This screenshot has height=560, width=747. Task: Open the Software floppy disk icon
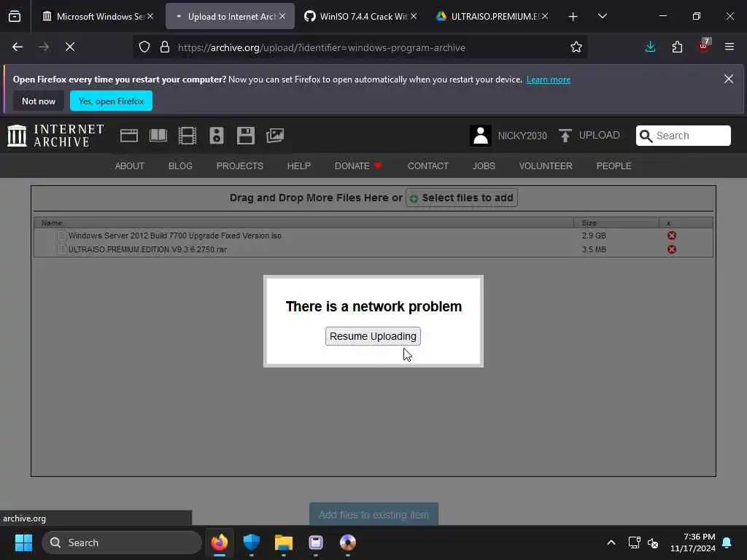point(246,136)
